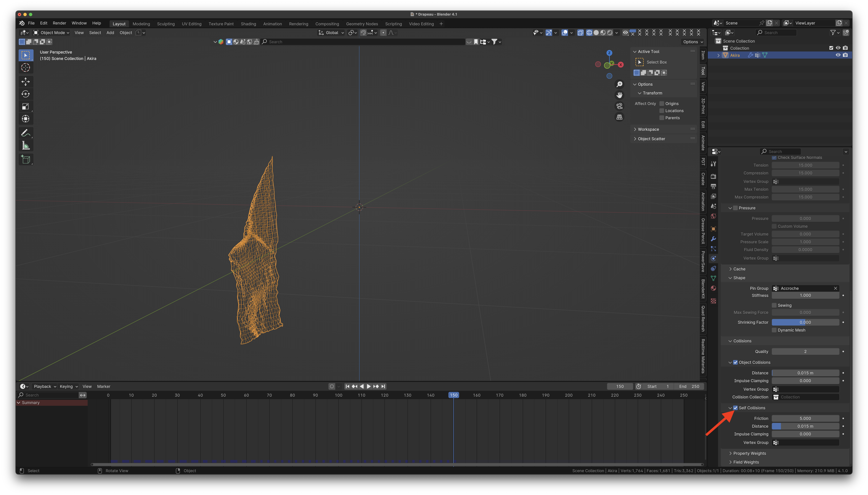Screen dimensions: 868x495
Task: Select the Cursor tool in the toolbar
Action: tap(25, 68)
